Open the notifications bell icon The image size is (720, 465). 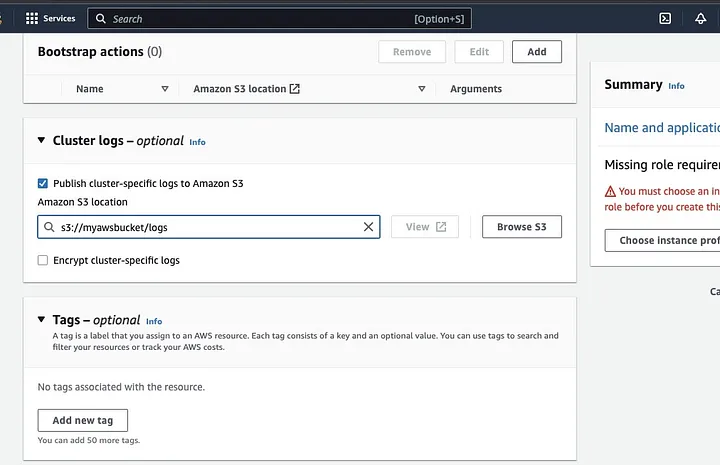coord(700,18)
